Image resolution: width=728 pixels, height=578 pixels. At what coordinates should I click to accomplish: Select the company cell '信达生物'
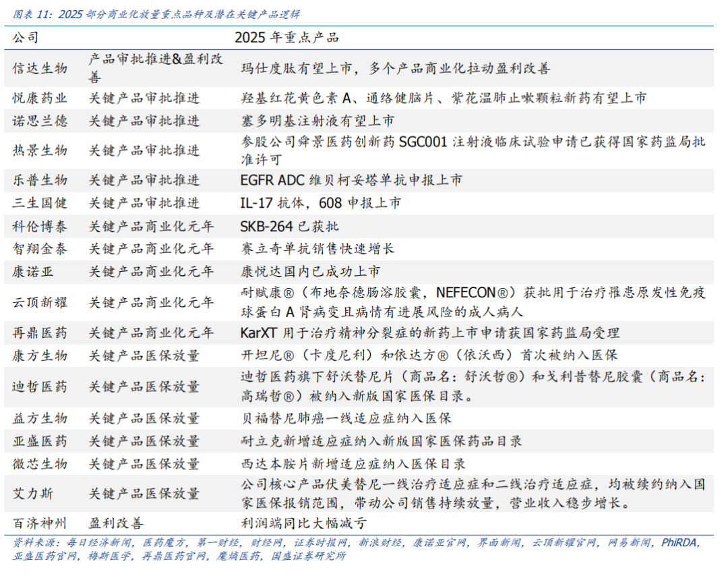point(40,68)
